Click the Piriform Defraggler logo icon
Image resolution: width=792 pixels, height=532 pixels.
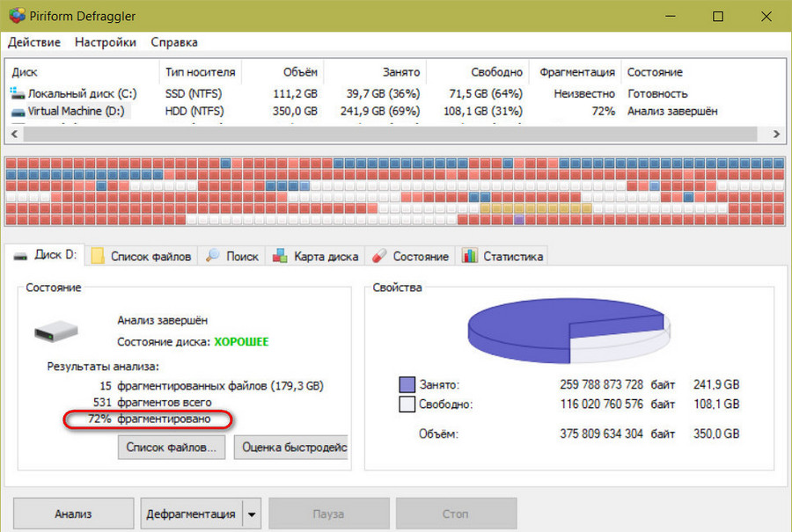17,16
